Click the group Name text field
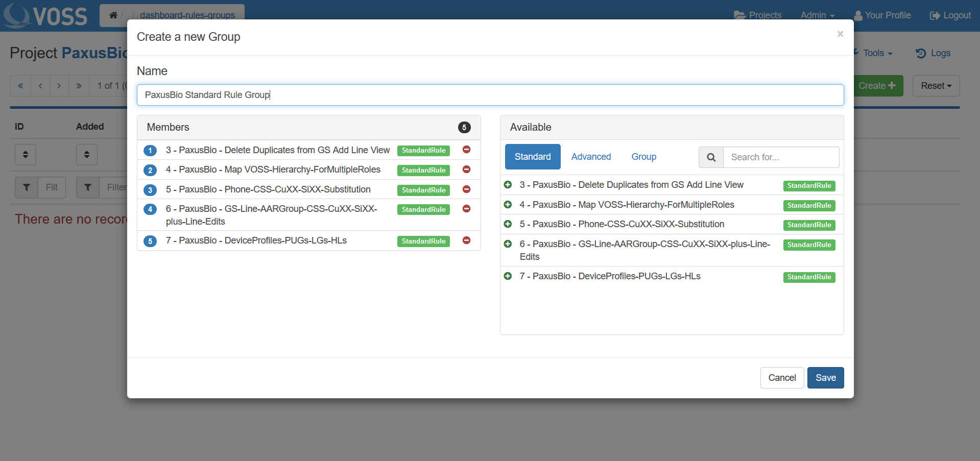Screen dimensions: 980x461 pos(490,95)
